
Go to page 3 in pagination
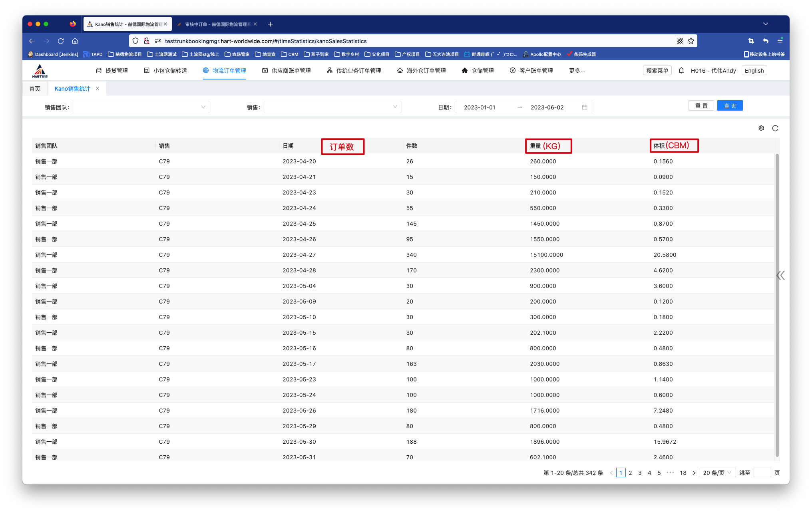coord(640,473)
